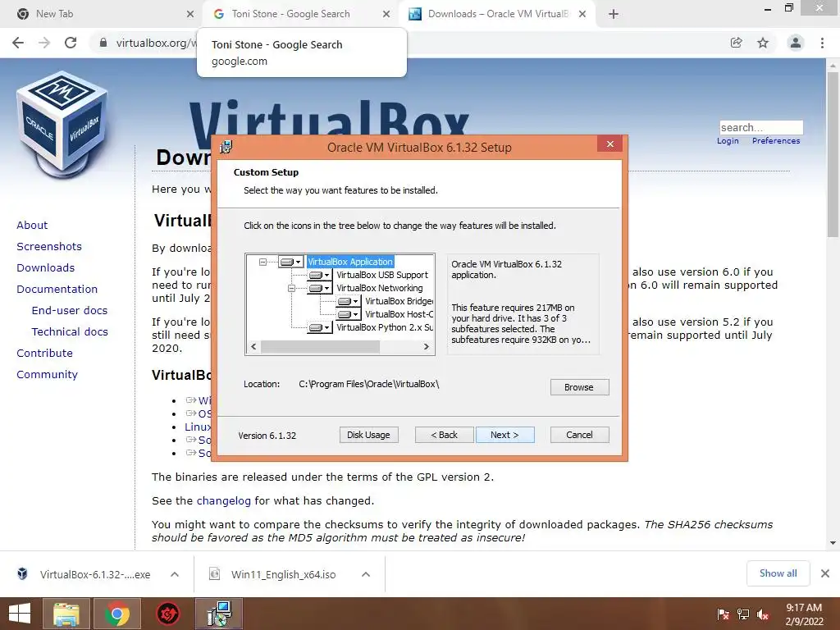Click the setup installer icon in title bar
Viewport: 840px width, 630px height.
click(x=226, y=147)
